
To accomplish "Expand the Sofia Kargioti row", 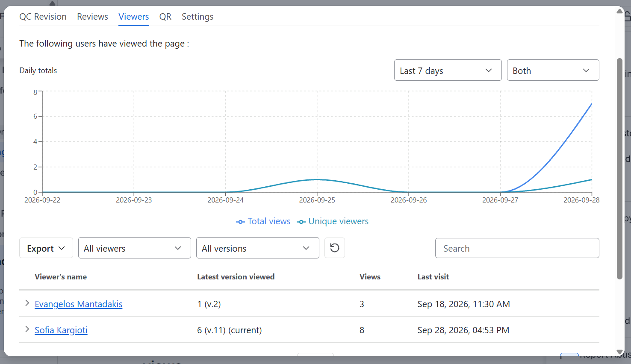I will click(27, 329).
